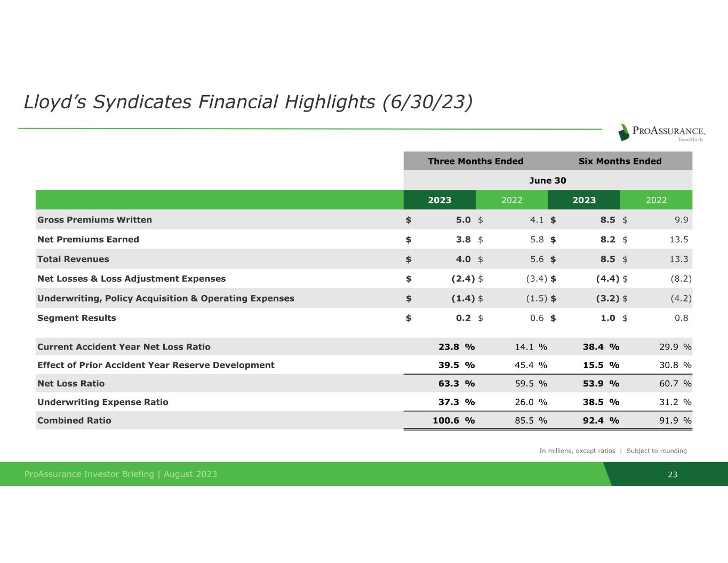The image size is (728, 563).
Task: Click the dark green 2023 header under Three Months Ended
Action: coord(439,200)
